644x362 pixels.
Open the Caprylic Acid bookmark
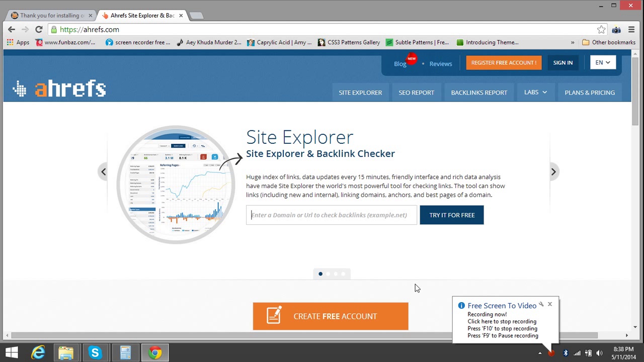pos(280,42)
